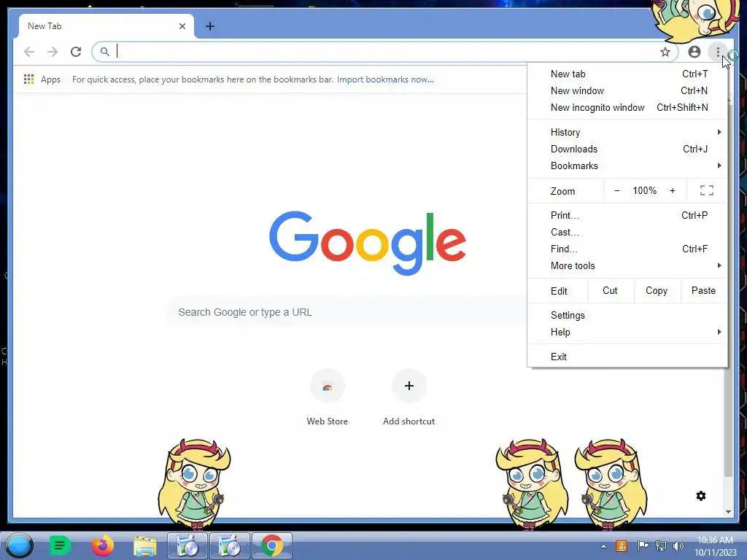This screenshot has width=747, height=560.
Task: Click the Action Center flag tray icon
Action: click(x=643, y=545)
